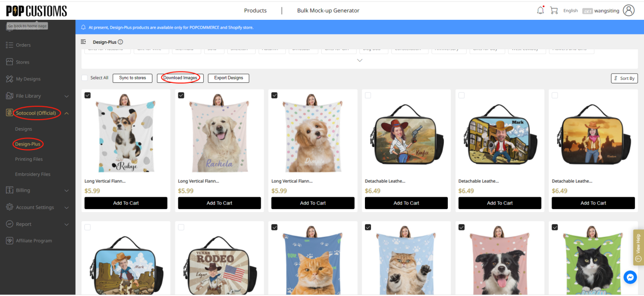Image resolution: width=644 pixels, height=296 pixels.
Task: Click the notification bell icon
Action: click(x=540, y=10)
